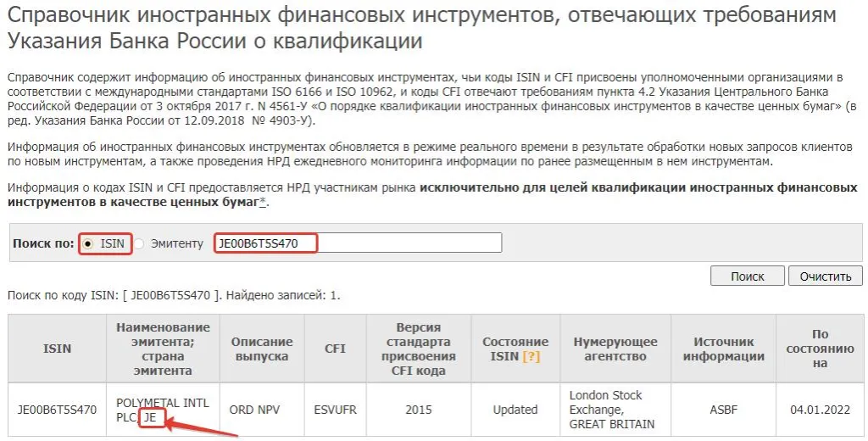Click the Поиск button
The height and width of the screenshot is (441, 868).
click(748, 276)
